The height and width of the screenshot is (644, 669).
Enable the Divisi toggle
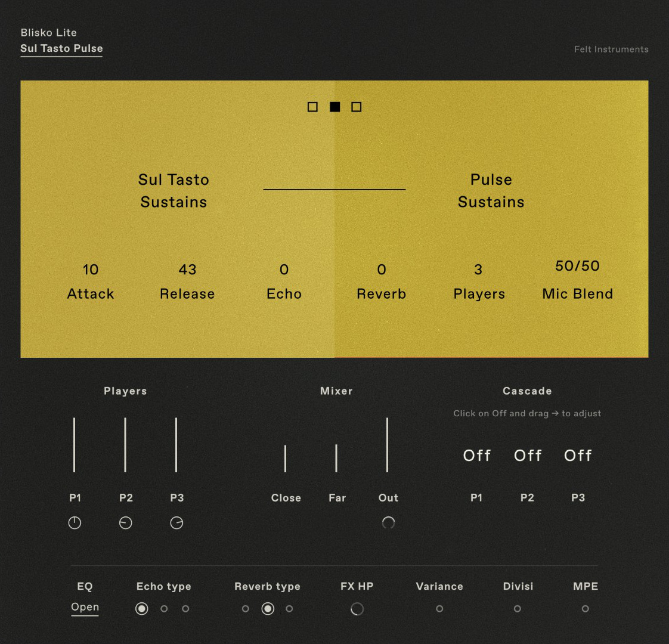(x=518, y=609)
